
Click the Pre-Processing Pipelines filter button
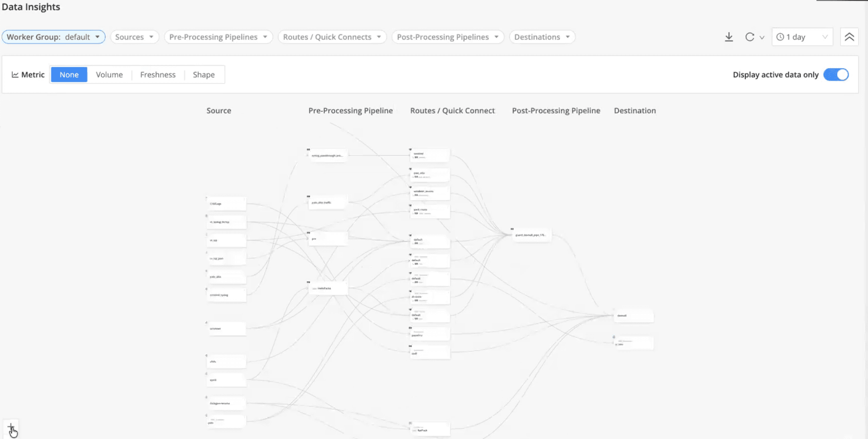[218, 36]
